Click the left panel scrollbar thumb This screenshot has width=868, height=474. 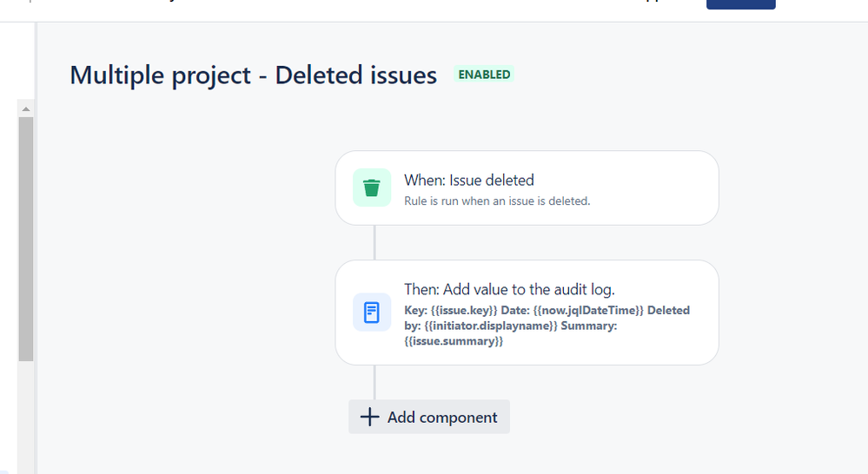(x=25, y=239)
